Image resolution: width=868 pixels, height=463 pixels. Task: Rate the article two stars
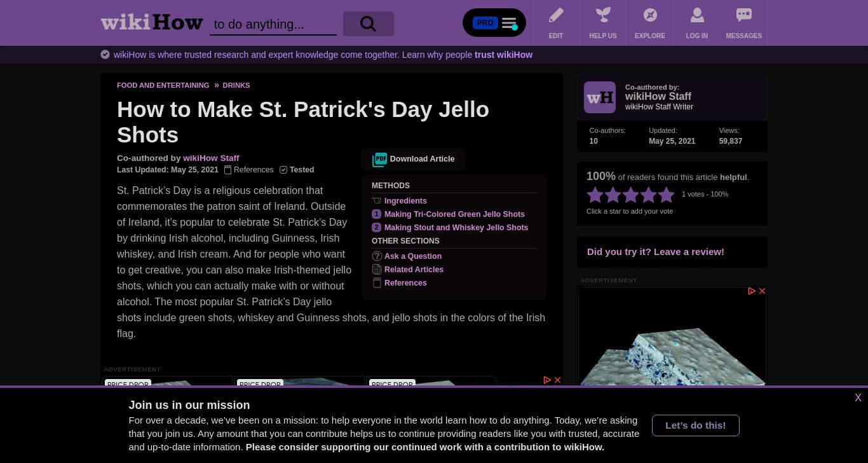click(x=613, y=195)
